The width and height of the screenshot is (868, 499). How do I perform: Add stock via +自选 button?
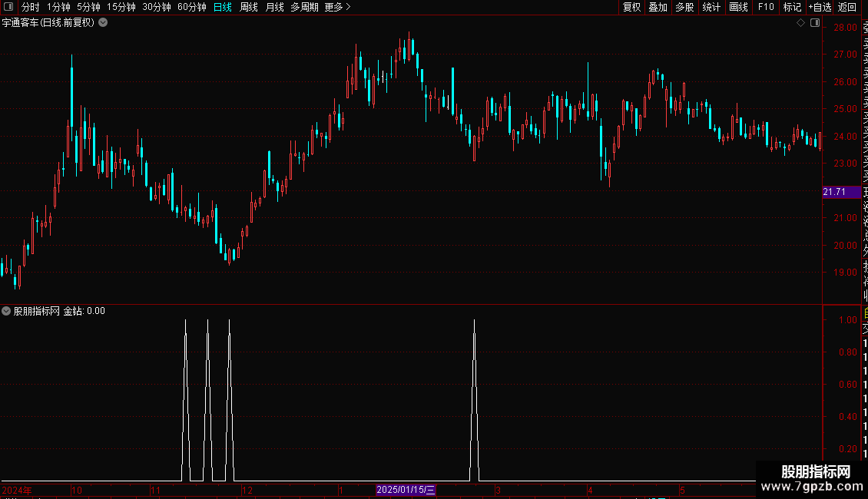coord(820,7)
